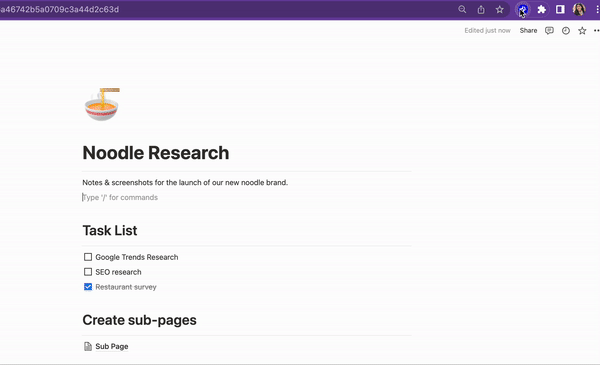Click the Sub Page document icon

click(x=88, y=346)
